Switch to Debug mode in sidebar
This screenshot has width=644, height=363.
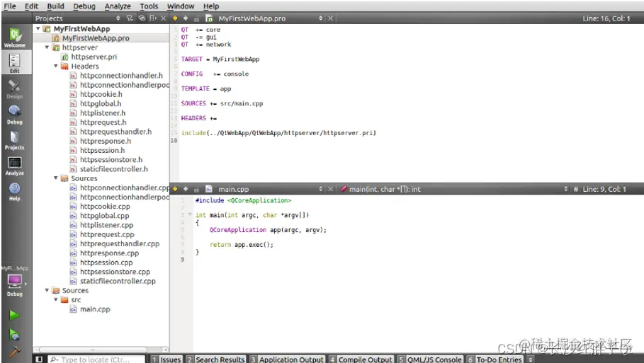tap(15, 115)
